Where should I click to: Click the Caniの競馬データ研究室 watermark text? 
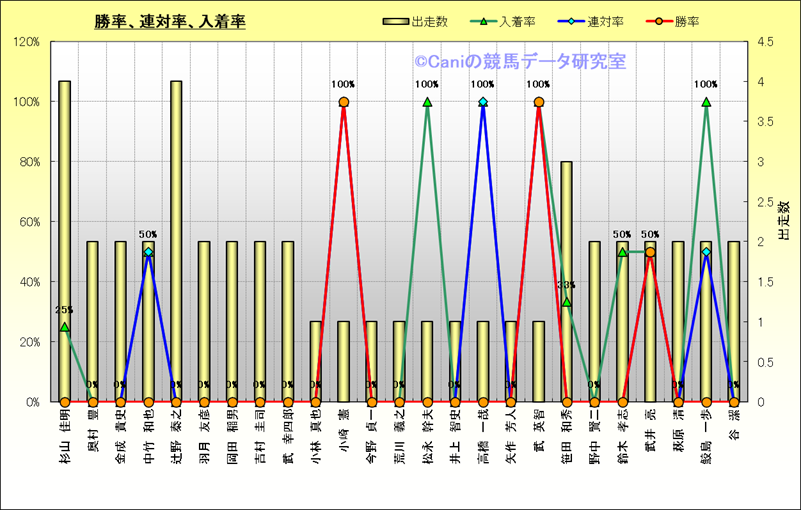[x=520, y=62]
